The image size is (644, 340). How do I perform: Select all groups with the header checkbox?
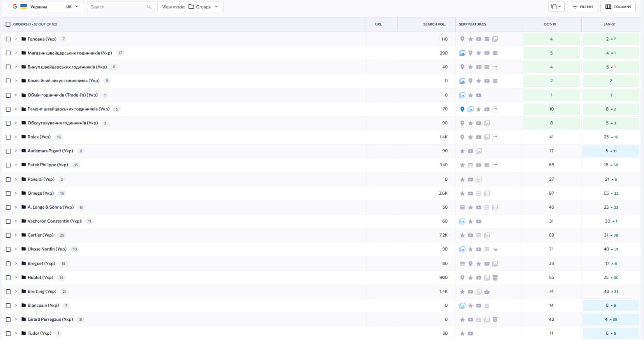click(x=8, y=24)
